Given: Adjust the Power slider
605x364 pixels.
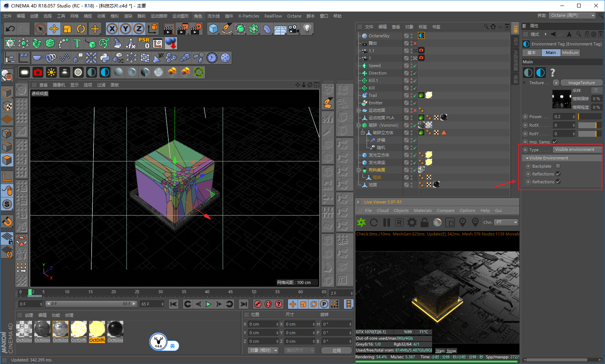Looking at the screenshot, I should pos(590,117).
